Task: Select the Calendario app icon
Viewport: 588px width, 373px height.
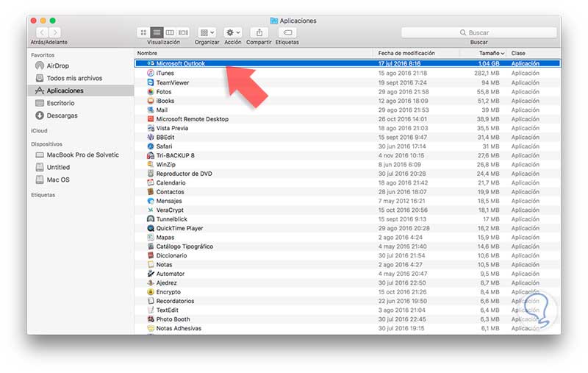Action: [x=151, y=182]
